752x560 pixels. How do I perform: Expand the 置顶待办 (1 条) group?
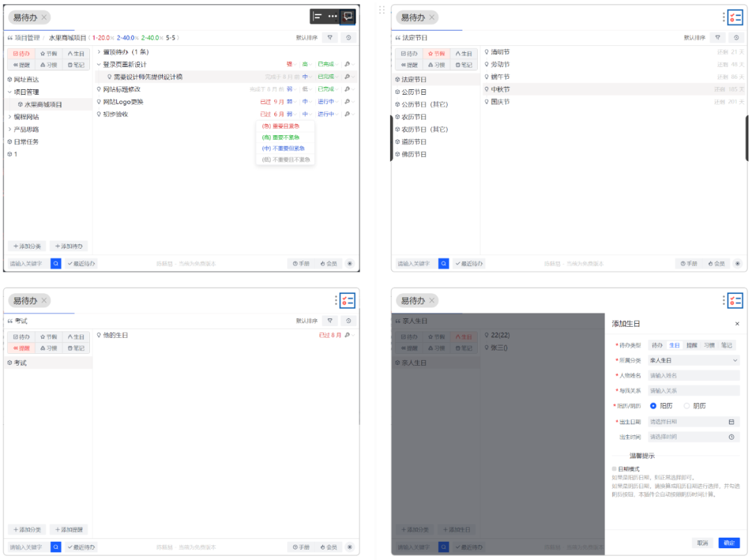coord(99,52)
